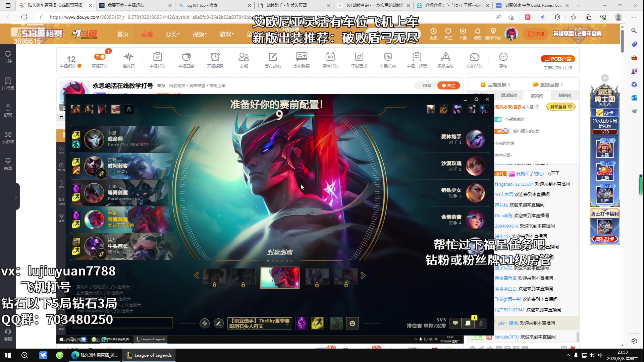Toggle the voice microphone button
Viewport: 644px width, 362px height.
(x=481, y=323)
